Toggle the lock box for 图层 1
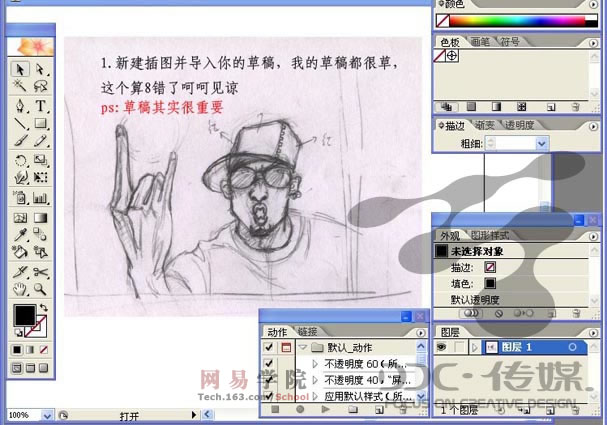Viewport: 607px width, 425px height. (x=460, y=347)
